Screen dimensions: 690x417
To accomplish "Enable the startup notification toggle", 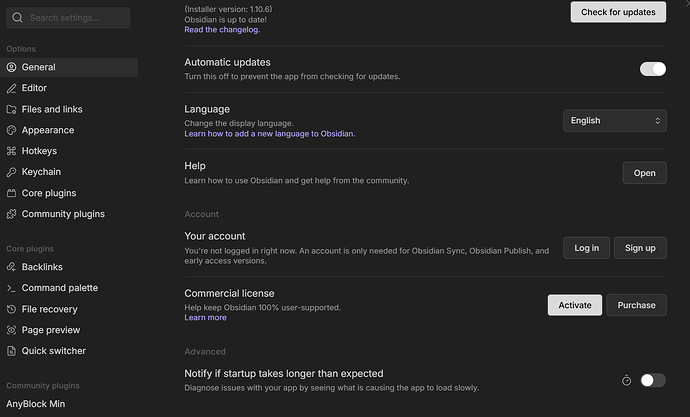I will click(x=652, y=380).
